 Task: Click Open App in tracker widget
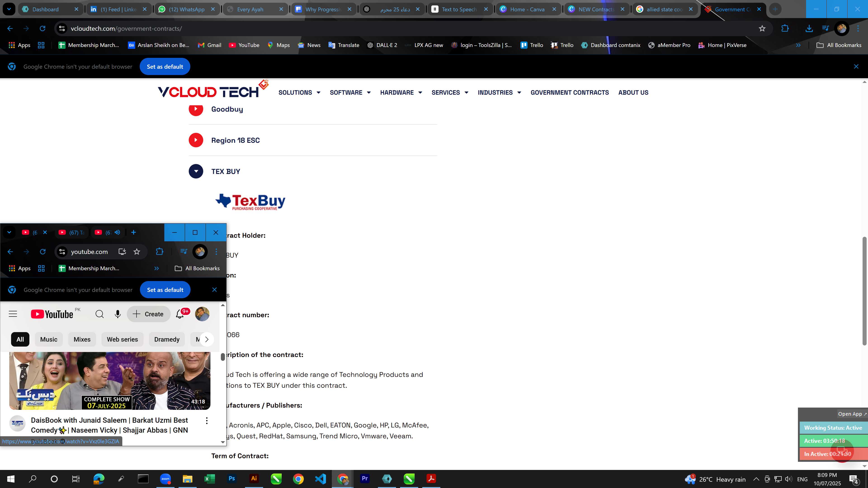tap(852, 414)
